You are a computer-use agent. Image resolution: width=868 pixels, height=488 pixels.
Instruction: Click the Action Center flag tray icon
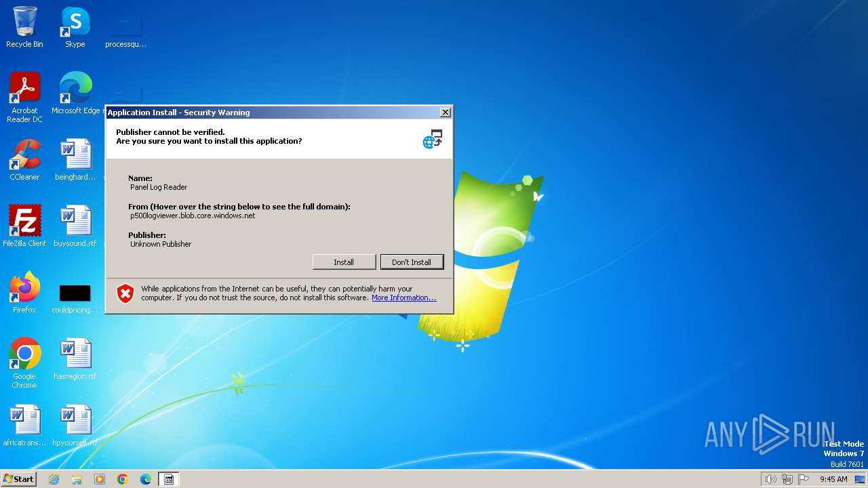point(804,479)
